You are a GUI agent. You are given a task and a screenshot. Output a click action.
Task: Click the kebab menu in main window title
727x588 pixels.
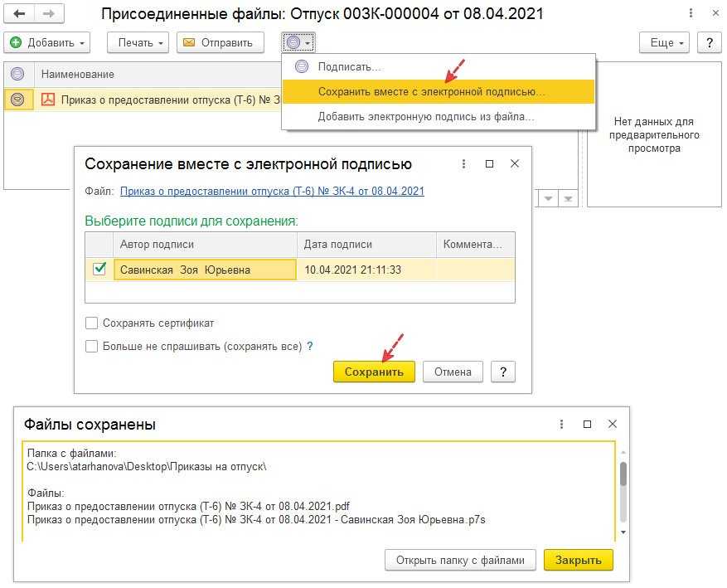691,15
